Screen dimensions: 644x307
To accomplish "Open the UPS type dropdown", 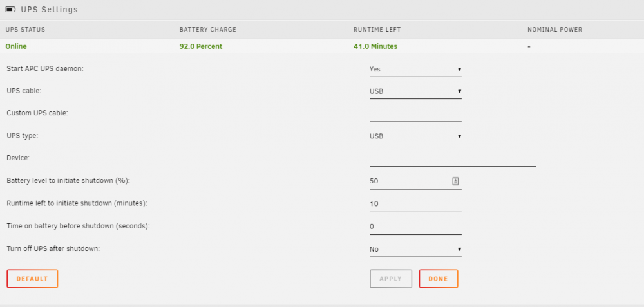I will click(415, 136).
